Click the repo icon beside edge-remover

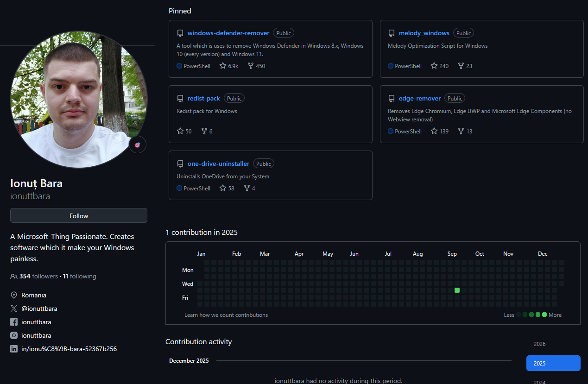pos(392,99)
